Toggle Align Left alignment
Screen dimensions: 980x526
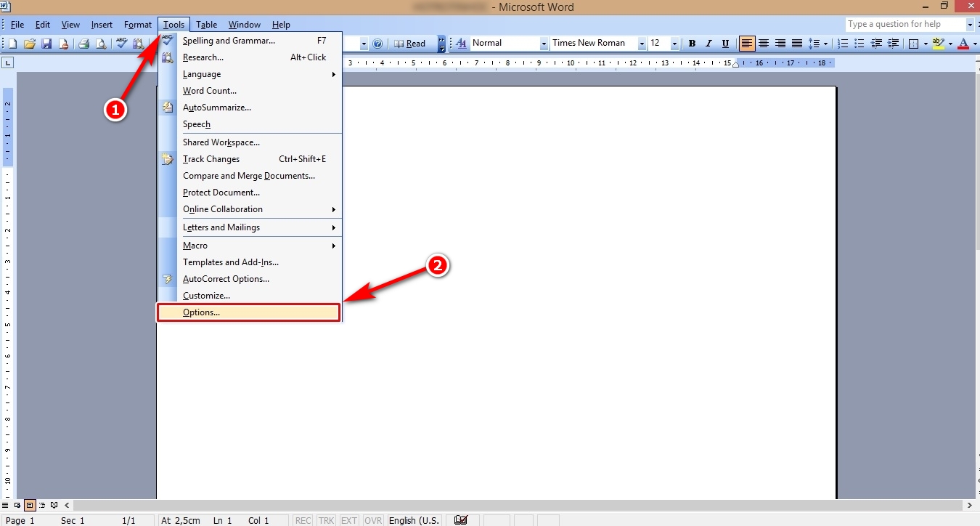pos(747,44)
